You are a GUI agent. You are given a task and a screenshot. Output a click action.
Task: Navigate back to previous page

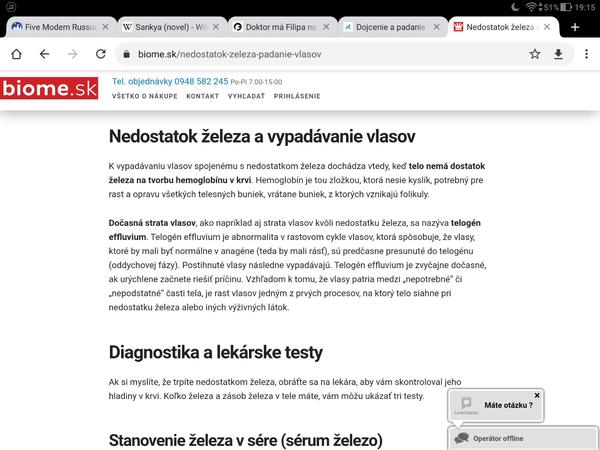(x=45, y=53)
